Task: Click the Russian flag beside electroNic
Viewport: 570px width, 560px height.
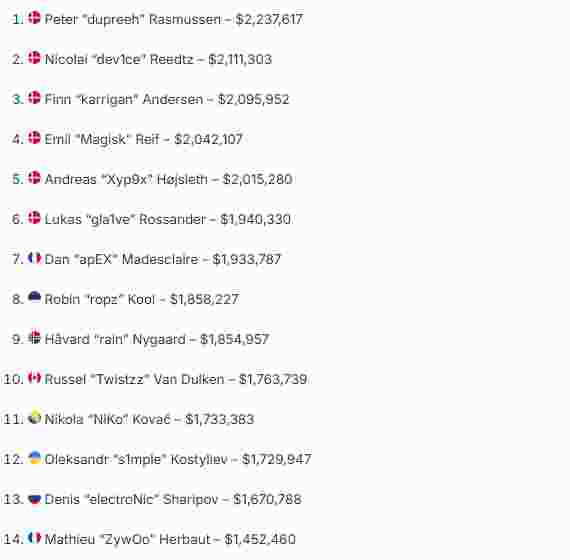Action: pyautogui.click(x=35, y=498)
